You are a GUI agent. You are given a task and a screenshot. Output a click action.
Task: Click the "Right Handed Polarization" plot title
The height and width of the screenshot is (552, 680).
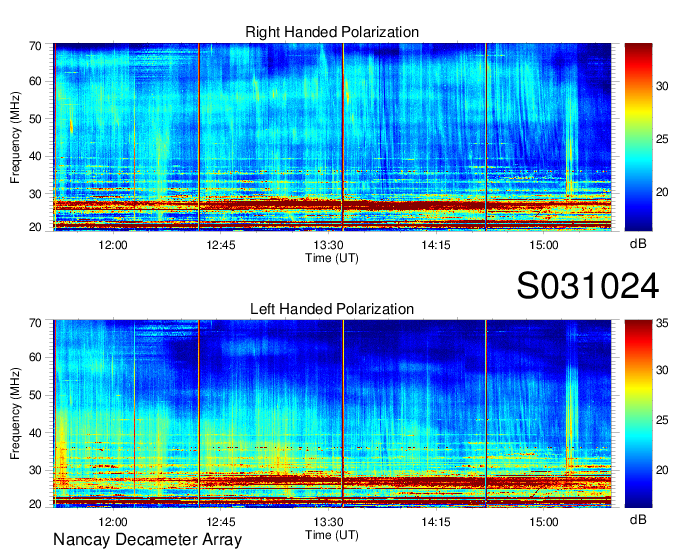(332, 32)
